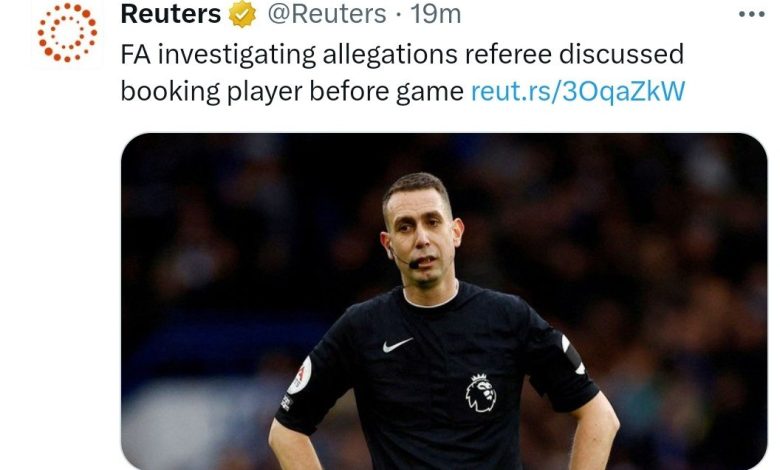
Task: Open the Reuters profile avatar logo
Action: click(67, 33)
